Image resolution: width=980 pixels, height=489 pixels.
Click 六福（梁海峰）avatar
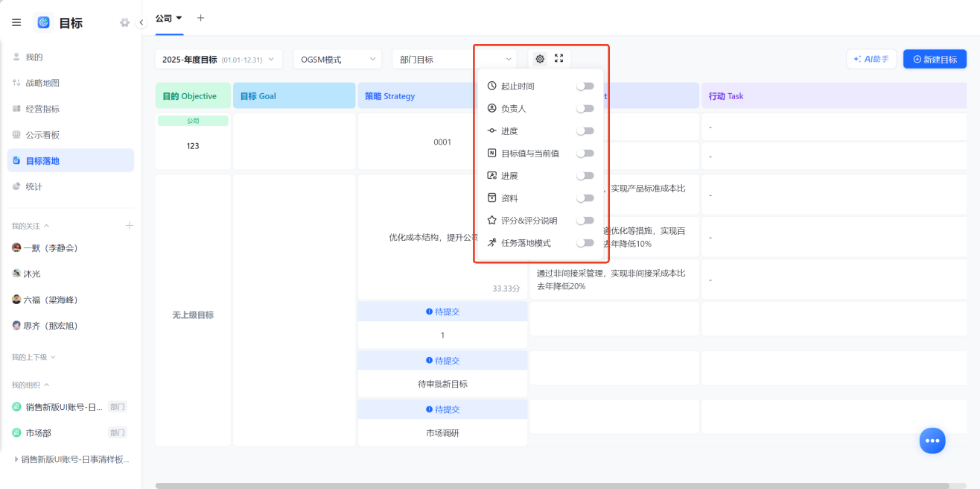(16, 300)
